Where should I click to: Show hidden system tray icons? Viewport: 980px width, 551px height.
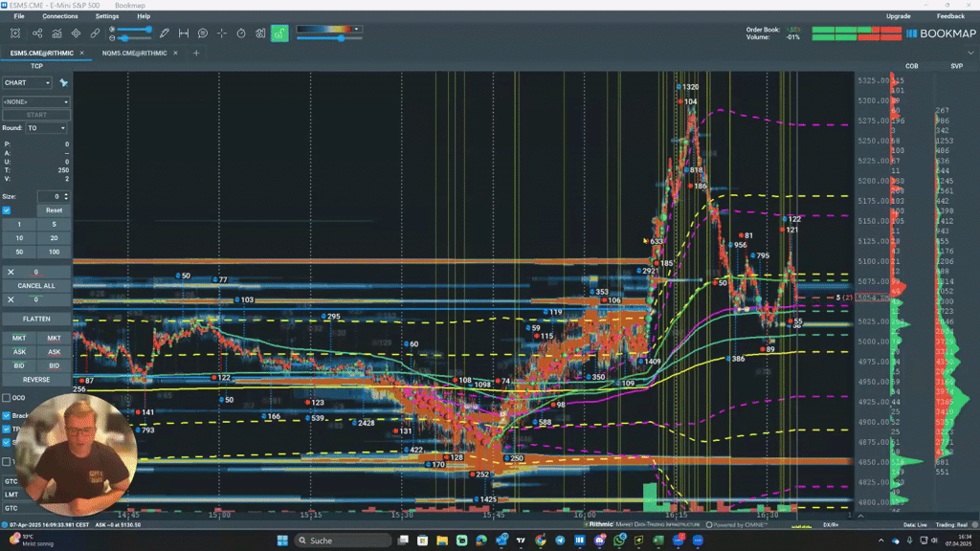881,540
